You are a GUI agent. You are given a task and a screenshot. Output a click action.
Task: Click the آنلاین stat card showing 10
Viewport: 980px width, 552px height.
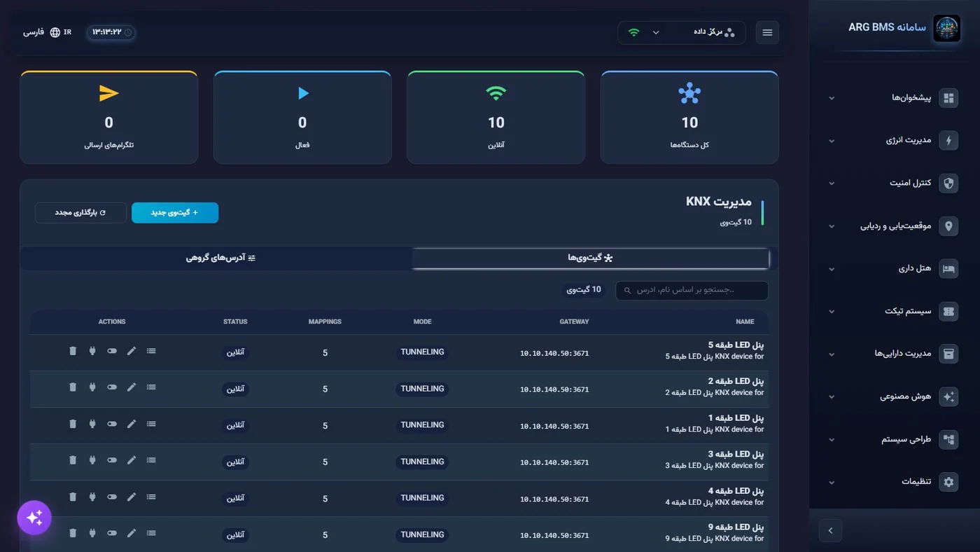(x=496, y=118)
